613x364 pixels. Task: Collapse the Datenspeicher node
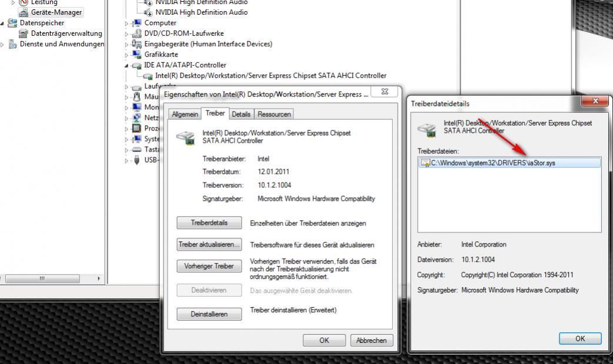(2, 23)
